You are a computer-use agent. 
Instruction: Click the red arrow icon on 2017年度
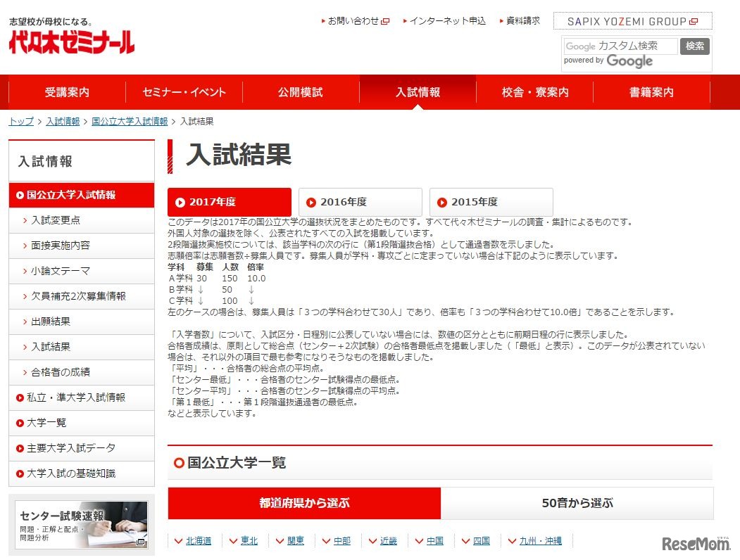pos(182,202)
